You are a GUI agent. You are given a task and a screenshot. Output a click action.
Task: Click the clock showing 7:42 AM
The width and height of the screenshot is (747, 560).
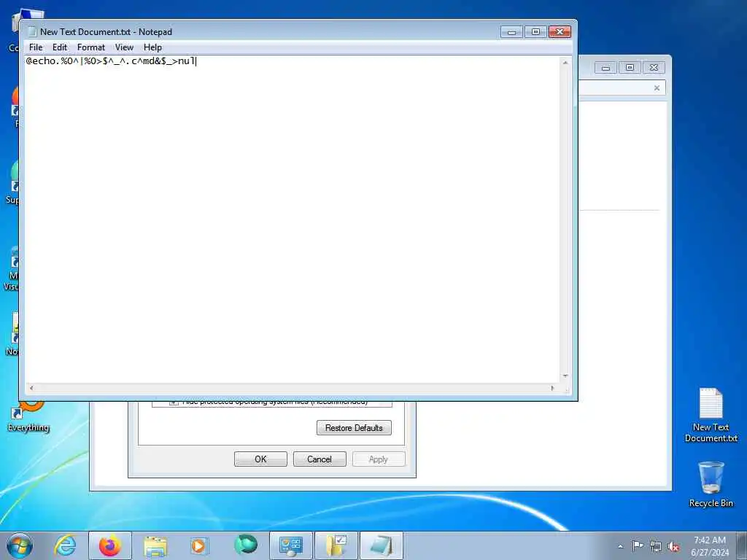(x=710, y=545)
